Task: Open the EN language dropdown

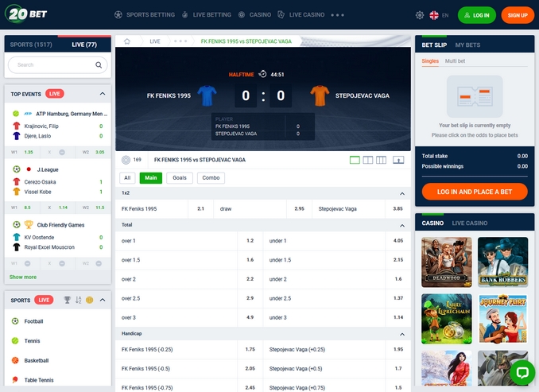Action: click(x=445, y=15)
